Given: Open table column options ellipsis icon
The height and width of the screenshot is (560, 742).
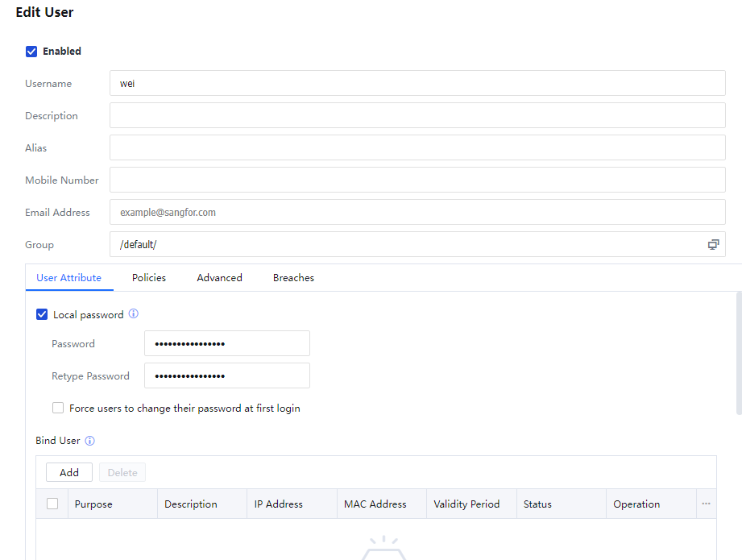Looking at the screenshot, I should click(x=706, y=504).
